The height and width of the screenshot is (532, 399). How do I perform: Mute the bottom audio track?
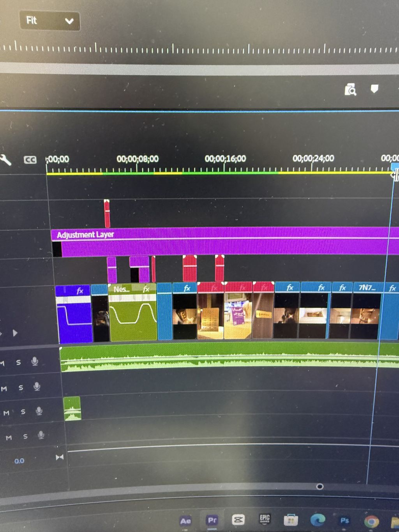9,438
